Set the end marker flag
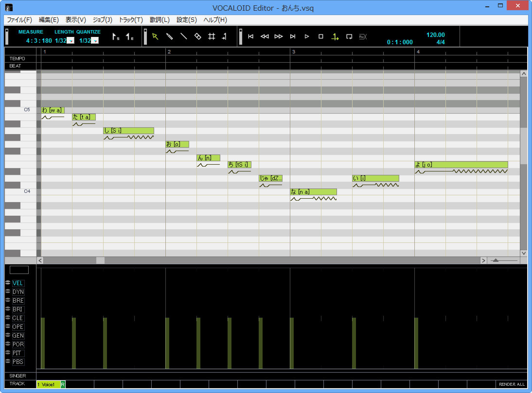The height and width of the screenshot is (393, 532). 129,37
